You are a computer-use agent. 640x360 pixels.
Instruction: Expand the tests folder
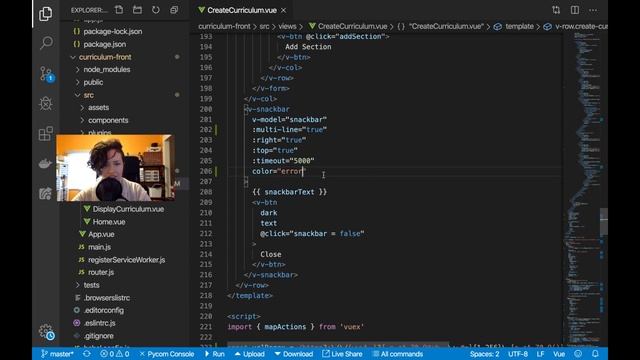(91, 285)
